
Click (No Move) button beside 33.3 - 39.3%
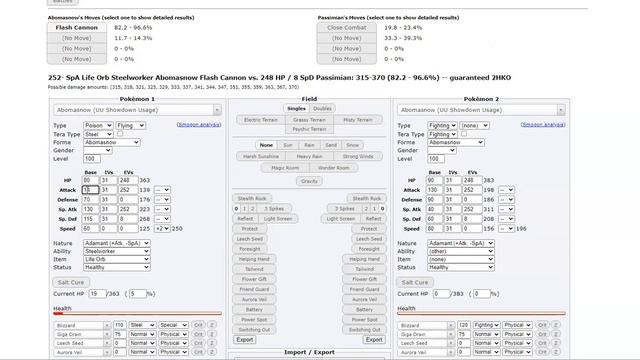[x=347, y=38]
